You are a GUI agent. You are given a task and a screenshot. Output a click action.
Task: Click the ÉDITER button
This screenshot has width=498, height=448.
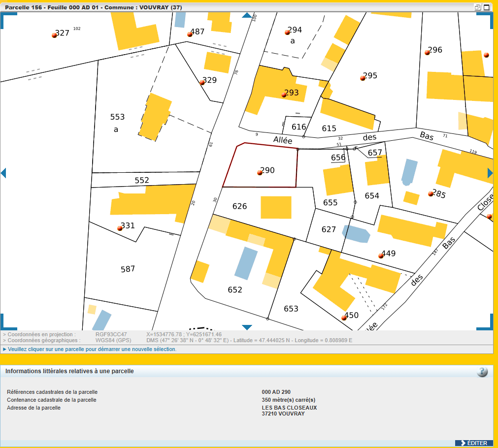click(x=474, y=443)
